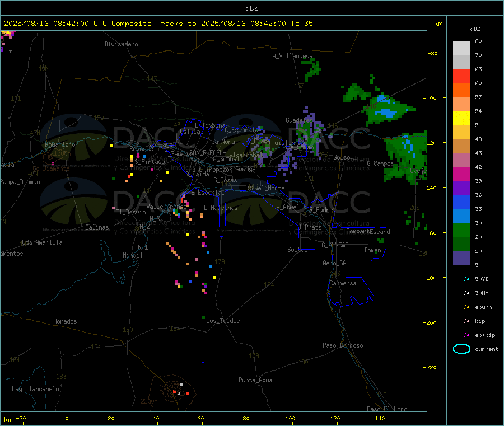Click the '-220' tick on vertical axis
The image size is (504, 426).
[431, 367]
